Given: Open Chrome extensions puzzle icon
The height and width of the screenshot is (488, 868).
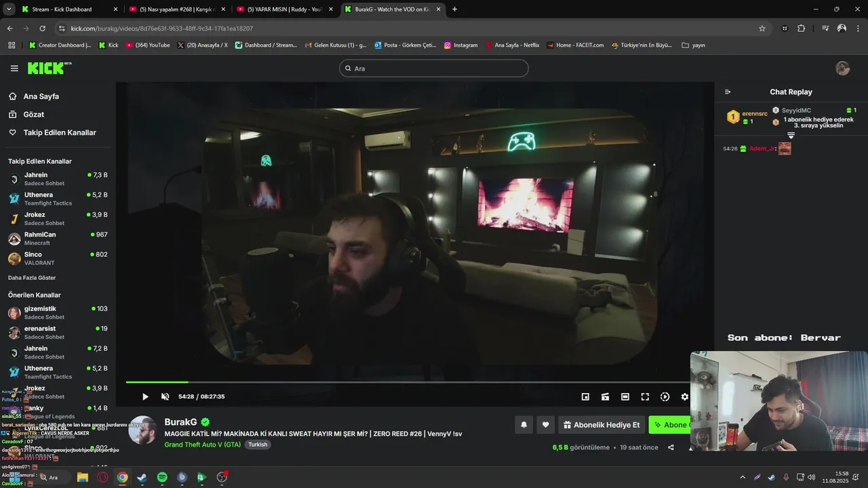Looking at the screenshot, I should [802, 28].
